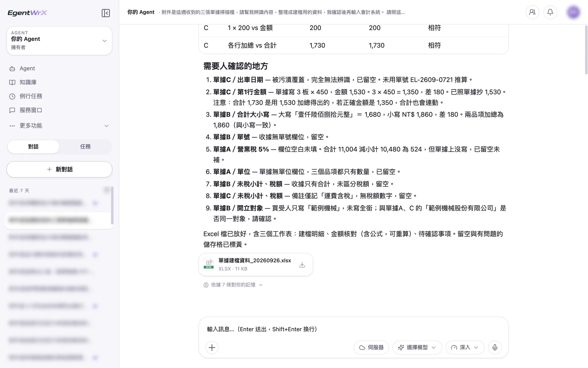Download the 單據建檔資料_20260926.xlsx file
The width and height of the screenshot is (588, 368).
pyautogui.click(x=302, y=264)
